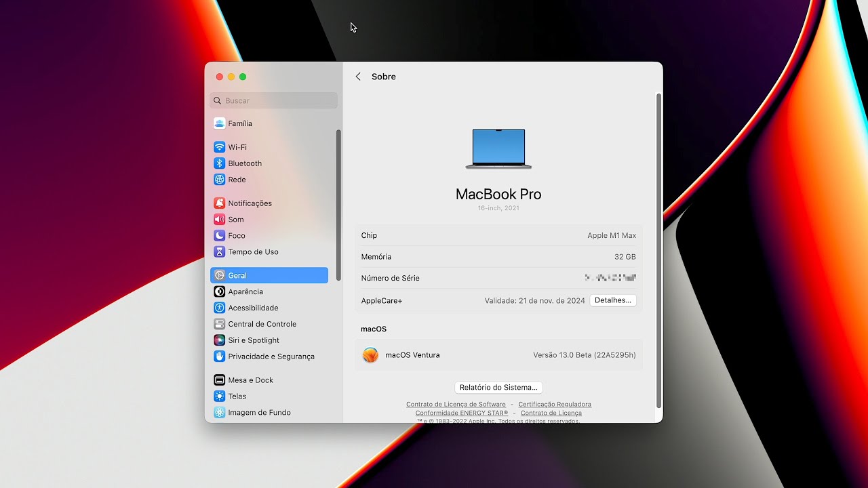Open the Som speaker icon

(219, 220)
